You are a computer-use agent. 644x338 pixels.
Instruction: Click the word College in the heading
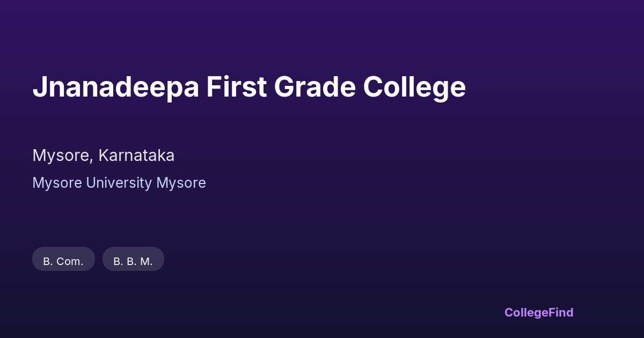tap(414, 87)
